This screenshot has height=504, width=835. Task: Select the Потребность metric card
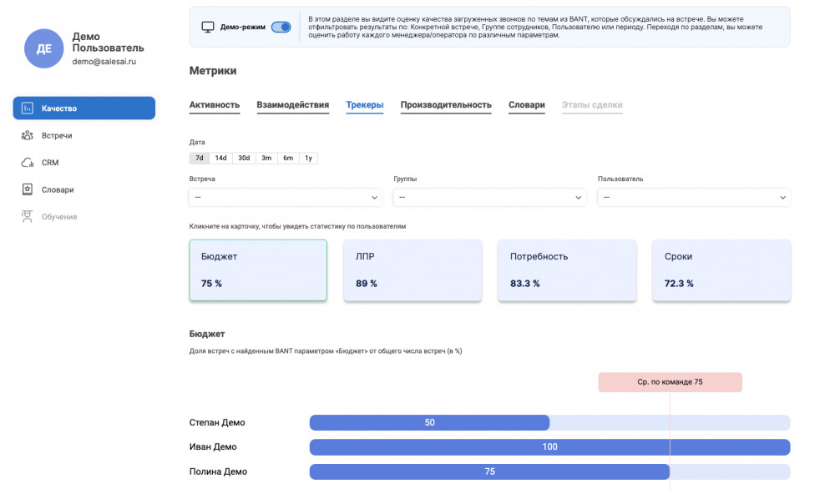[x=567, y=270]
